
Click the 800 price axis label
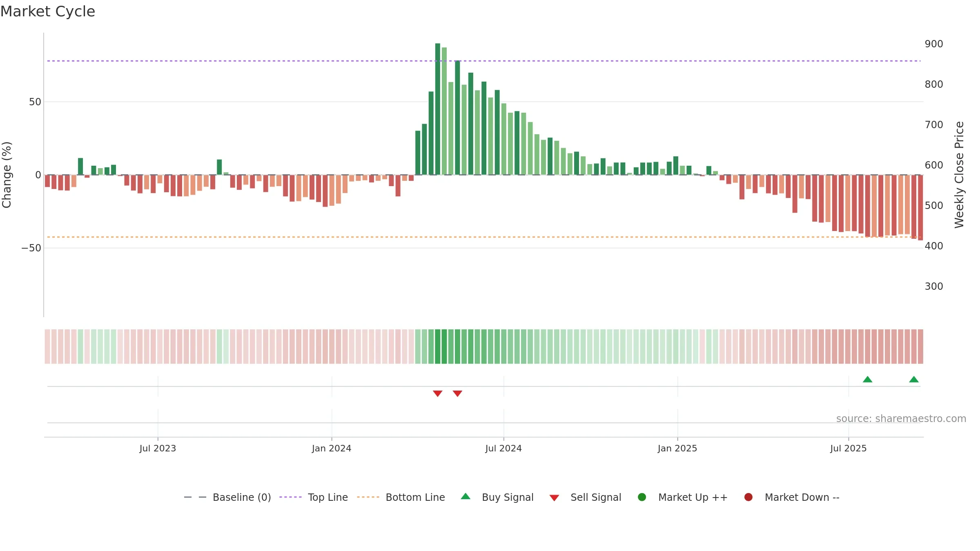(x=934, y=84)
